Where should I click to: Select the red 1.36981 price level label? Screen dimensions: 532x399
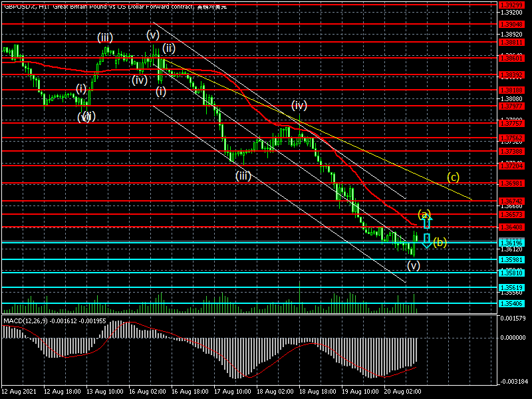coord(511,184)
